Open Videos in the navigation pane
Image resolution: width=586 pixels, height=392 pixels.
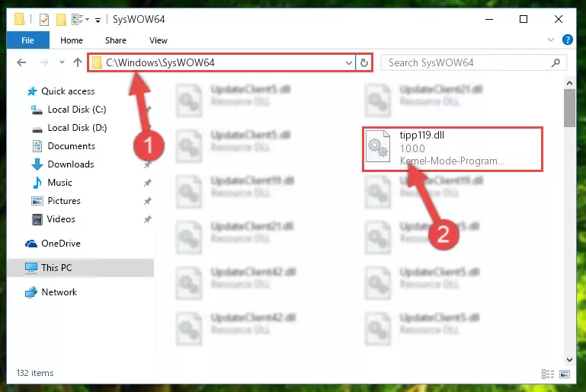point(61,219)
